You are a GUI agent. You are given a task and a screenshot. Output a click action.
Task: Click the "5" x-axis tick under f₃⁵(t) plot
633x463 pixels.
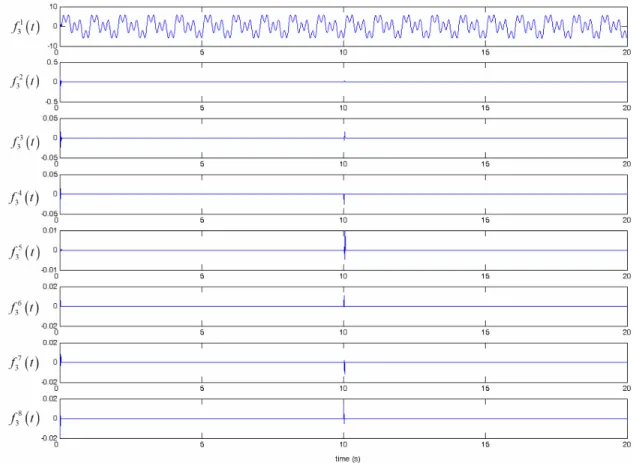pyautogui.click(x=202, y=276)
